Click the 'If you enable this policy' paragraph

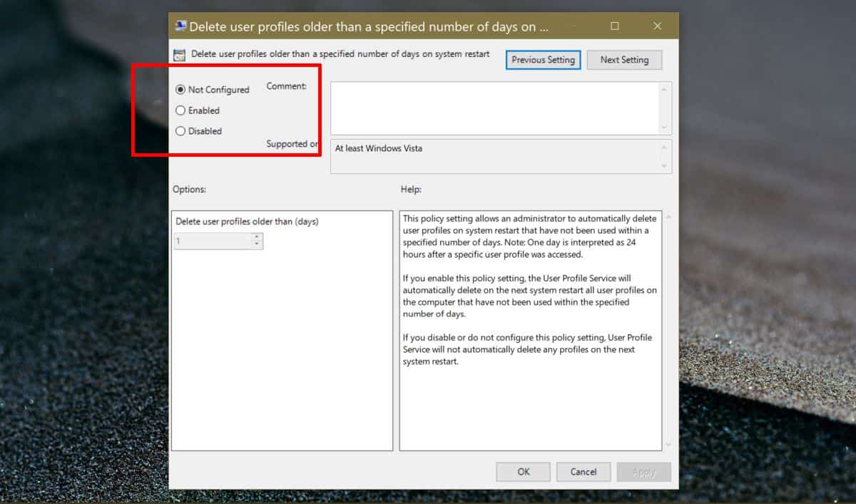pyautogui.click(x=529, y=296)
